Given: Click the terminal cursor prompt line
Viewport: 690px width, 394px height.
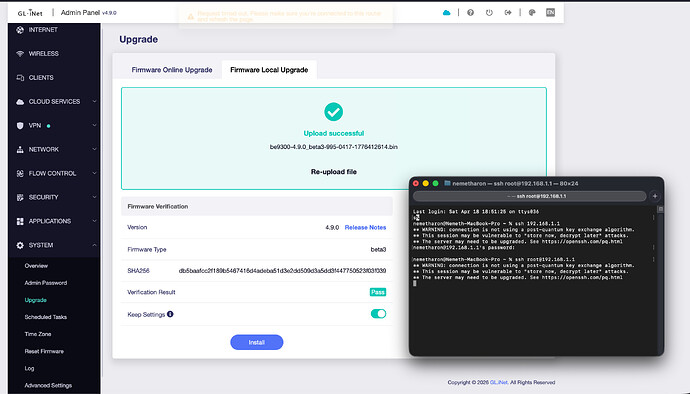Looking at the screenshot, I should 415,283.
